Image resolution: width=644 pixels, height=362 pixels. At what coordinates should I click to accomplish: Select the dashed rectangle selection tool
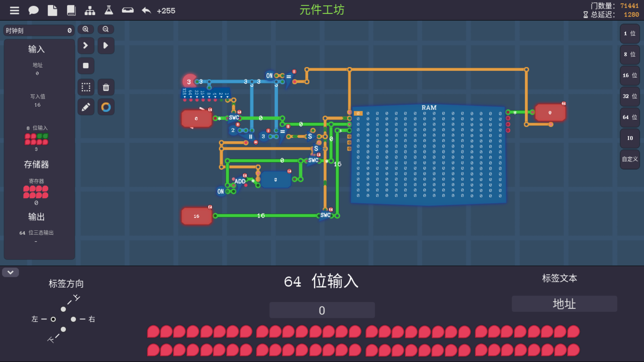(86, 87)
